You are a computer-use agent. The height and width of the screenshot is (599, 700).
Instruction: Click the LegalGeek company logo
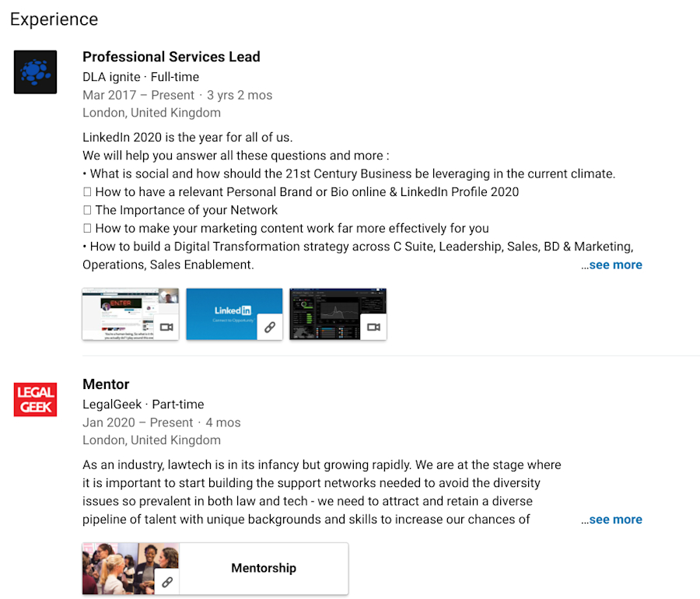[x=35, y=399]
